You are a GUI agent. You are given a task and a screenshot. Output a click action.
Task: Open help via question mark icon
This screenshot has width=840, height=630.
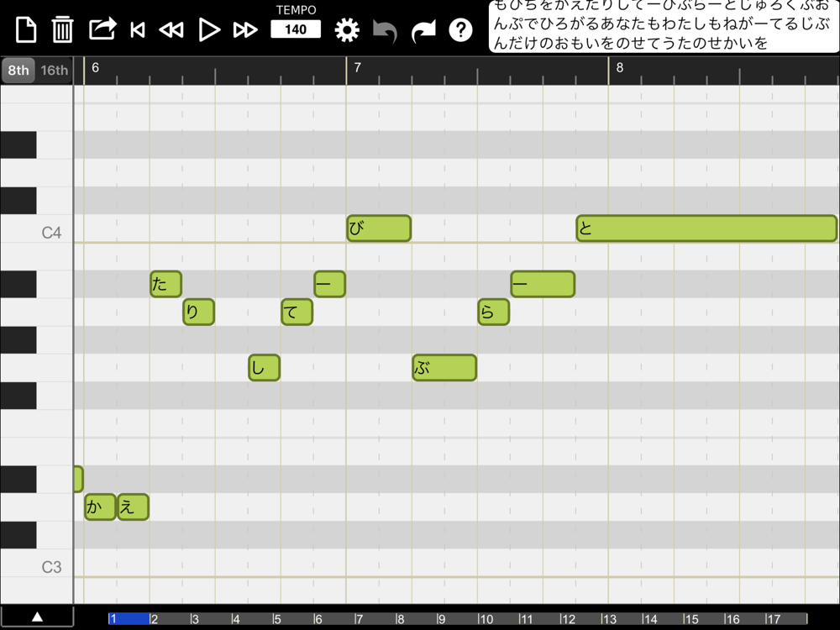pyautogui.click(x=460, y=30)
